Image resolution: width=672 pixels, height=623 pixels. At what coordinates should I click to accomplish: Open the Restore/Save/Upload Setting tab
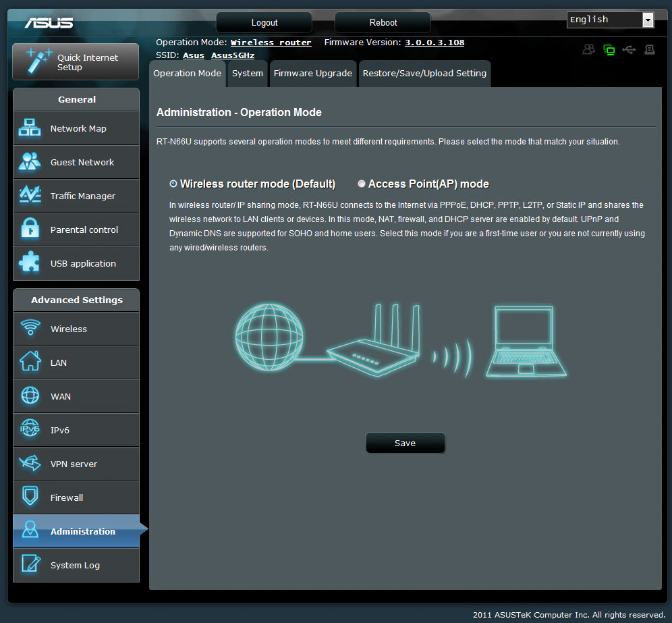[424, 74]
